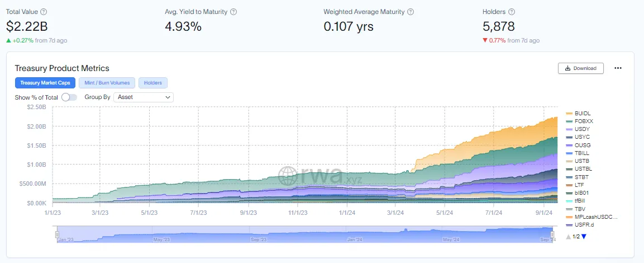Screen dimensions: 644x263
Task: Click the Download button
Action: coord(581,68)
